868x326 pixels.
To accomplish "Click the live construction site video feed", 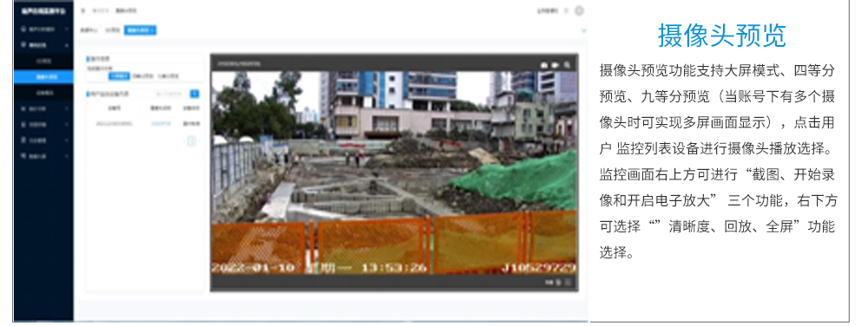I will pos(394,173).
